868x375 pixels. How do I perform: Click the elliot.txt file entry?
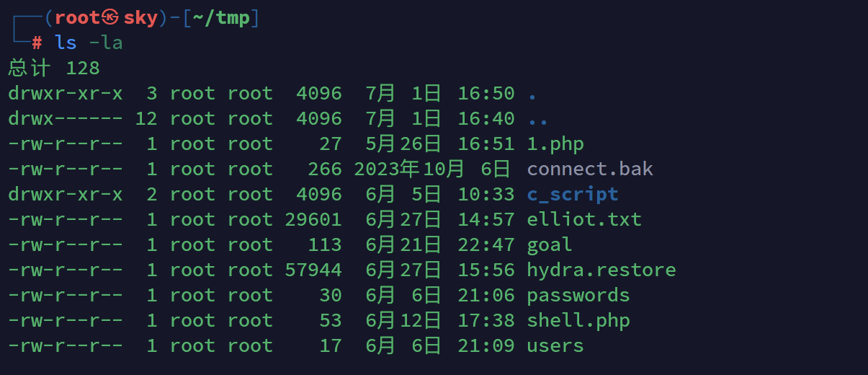584,219
